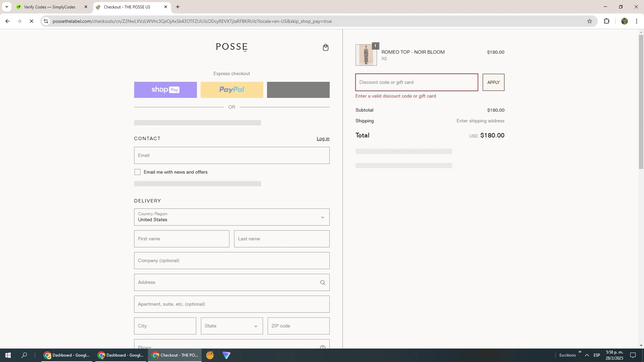Toggle Email me with news and offers
The image size is (644, 362).
(137, 172)
